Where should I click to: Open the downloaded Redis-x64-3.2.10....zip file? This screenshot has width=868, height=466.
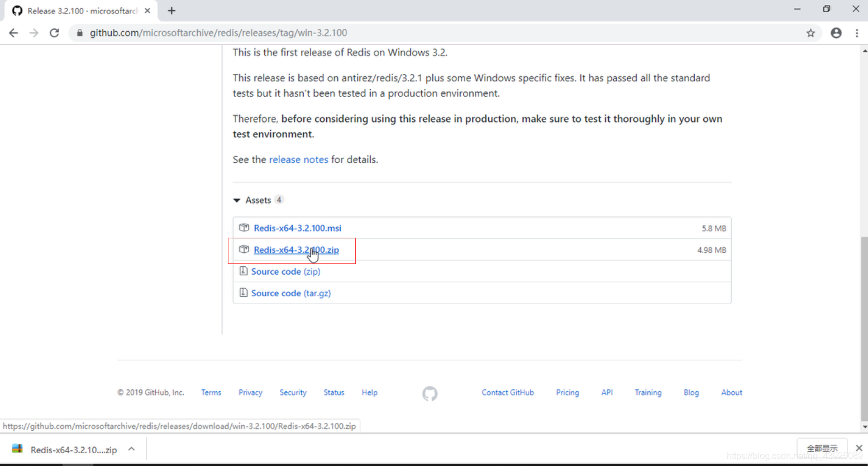(74, 450)
